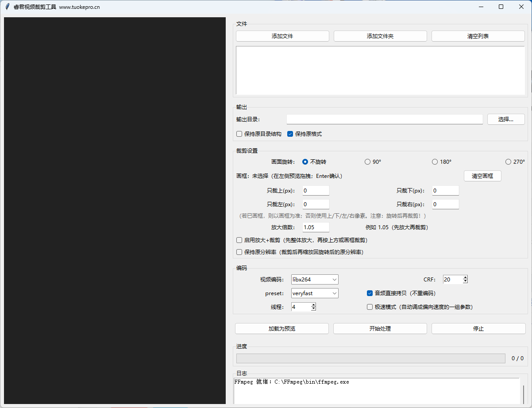The width and height of the screenshot is (532, 408).
Task: Click the 只裁上(px) input field
Action: point(316,191)
